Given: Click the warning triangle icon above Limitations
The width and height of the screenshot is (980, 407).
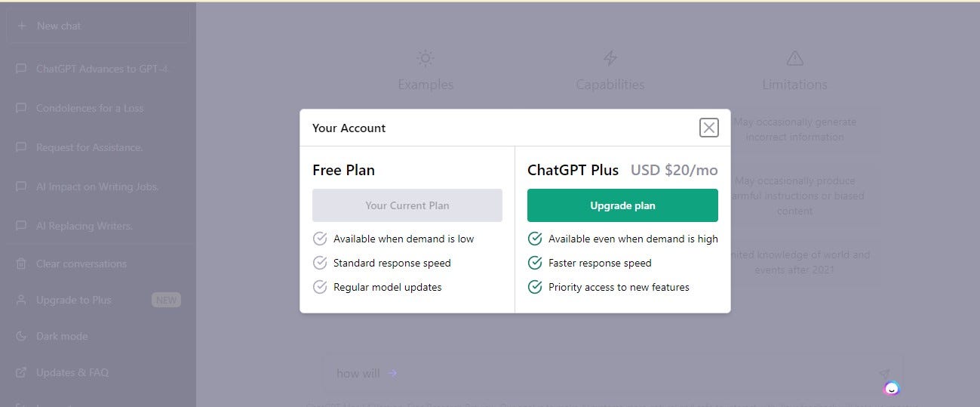Looking at the screenshot, I should (794, 58).
